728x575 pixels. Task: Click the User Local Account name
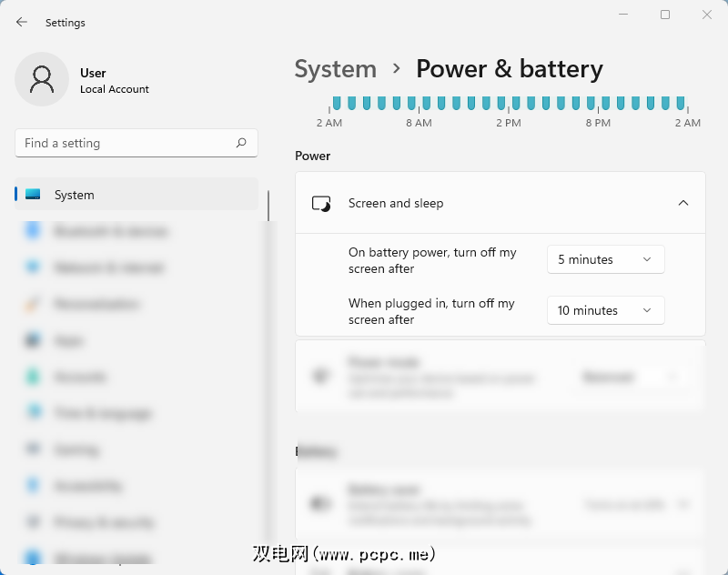tap(115, 81)
